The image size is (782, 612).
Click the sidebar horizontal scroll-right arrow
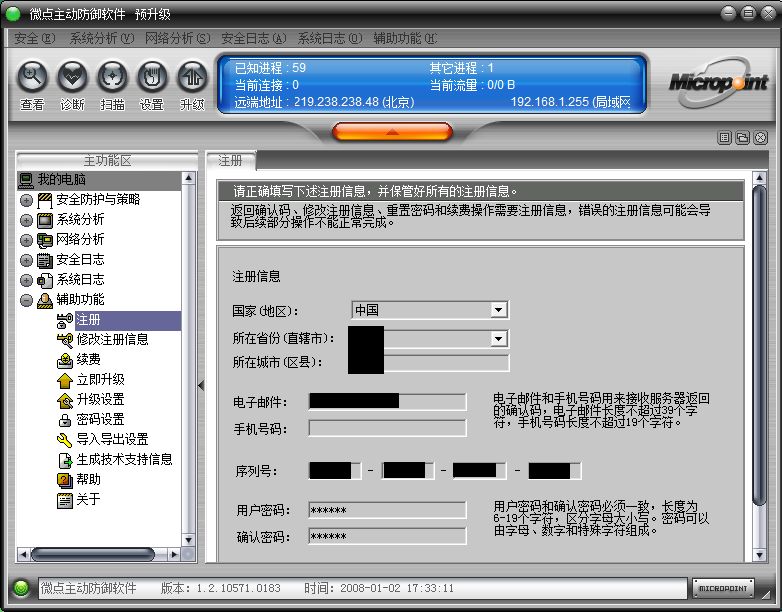[173, 554]
